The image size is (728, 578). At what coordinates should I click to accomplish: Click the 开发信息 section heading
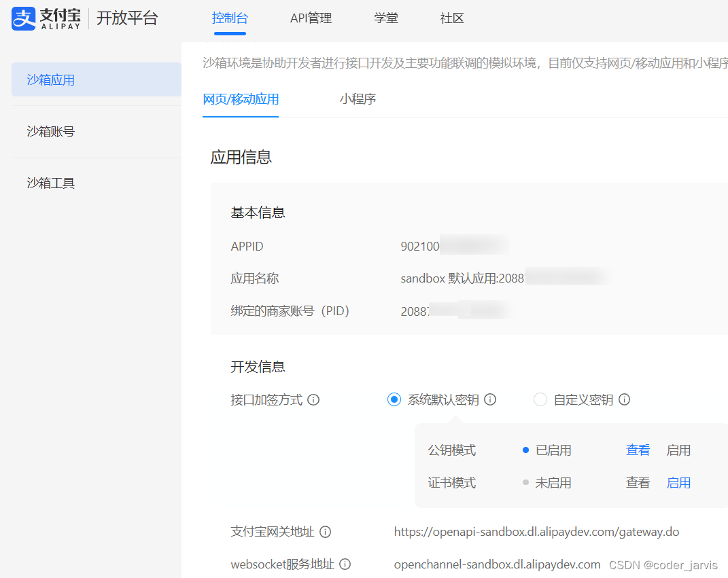click(258, 367)
